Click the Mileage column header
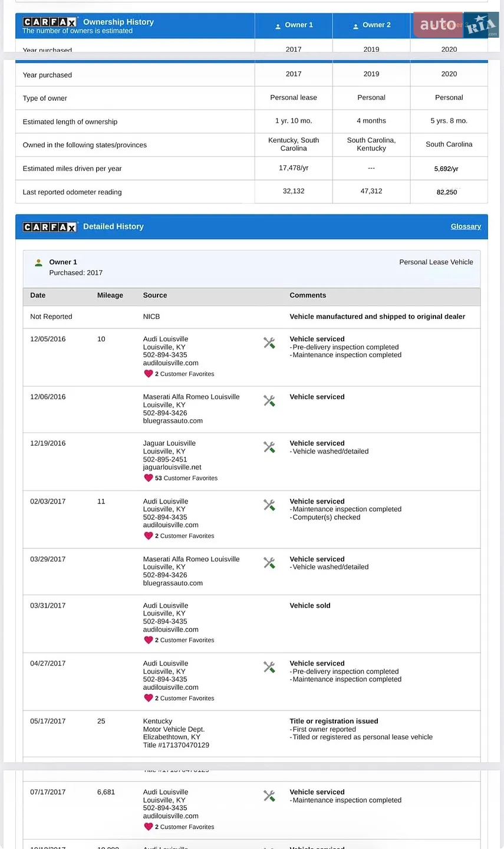 tap(110, 295)
